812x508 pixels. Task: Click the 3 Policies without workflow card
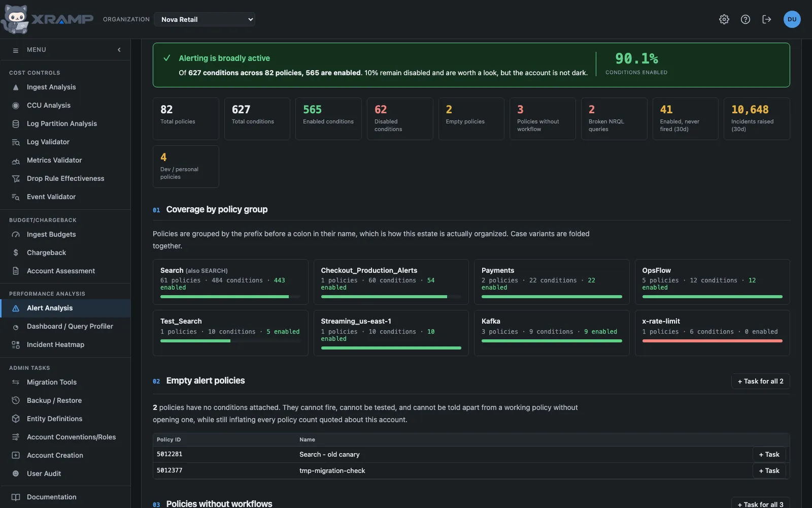click(x=543, y=119)
